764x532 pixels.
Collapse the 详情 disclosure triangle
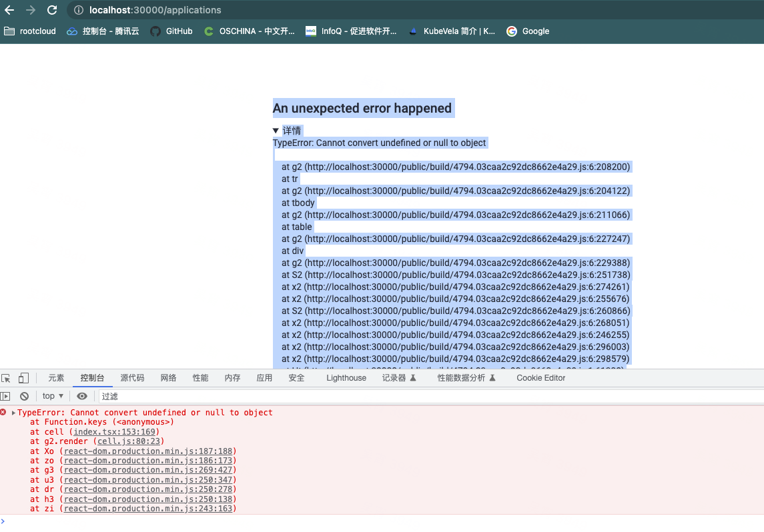coord(276,131)
